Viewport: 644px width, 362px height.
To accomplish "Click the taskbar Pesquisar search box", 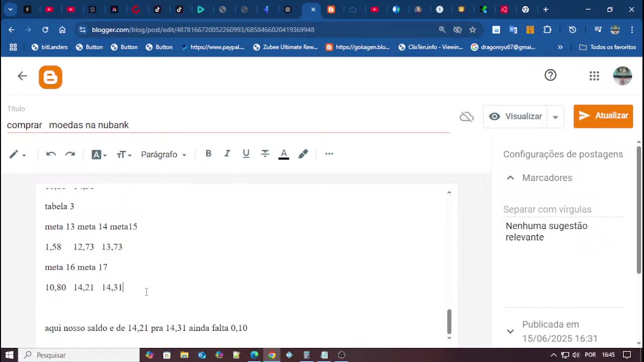I will pos(79,355).
